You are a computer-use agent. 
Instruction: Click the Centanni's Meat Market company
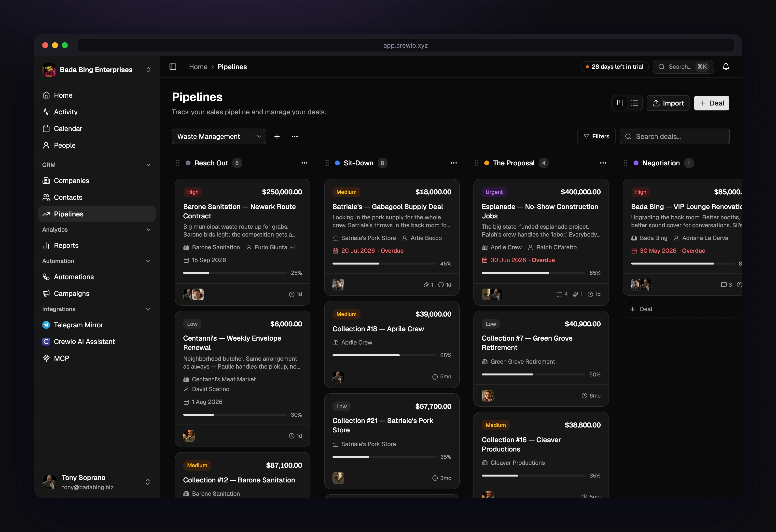point(224,379)
